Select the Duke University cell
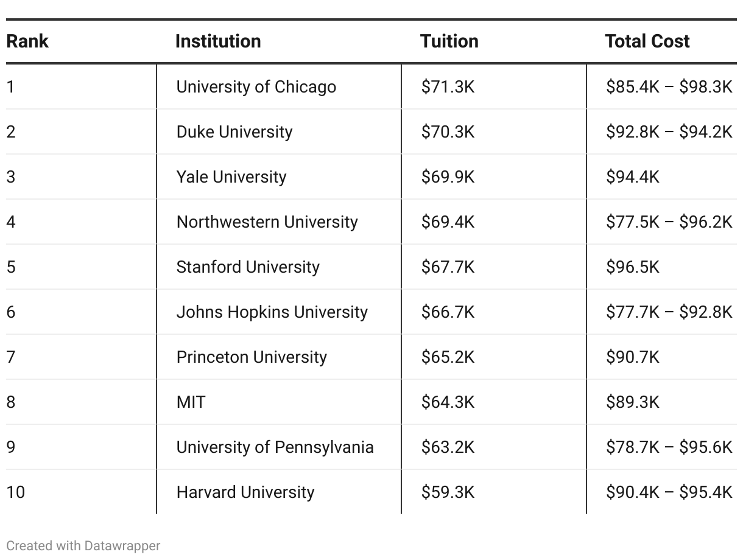743x560 pixels. (234, 131)
